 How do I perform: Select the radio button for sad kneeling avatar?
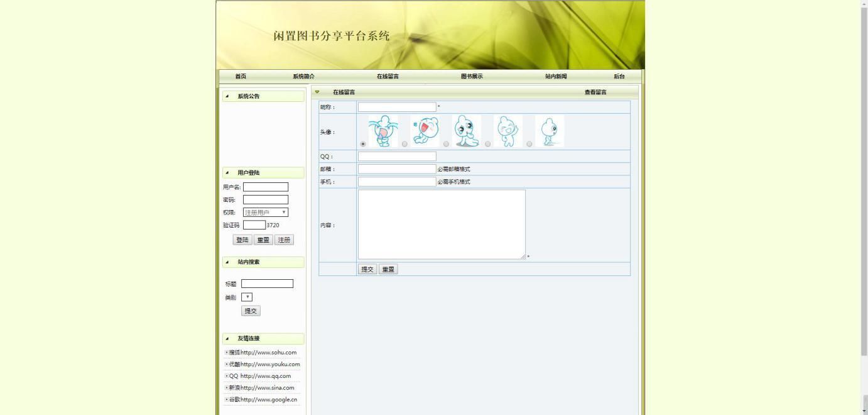tap(446, 144)
